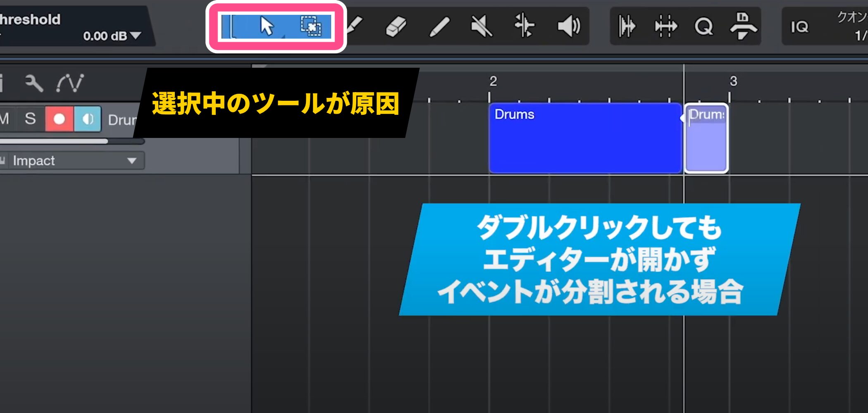Select the Eraser tool
The width and height of the screenshot is (868, 413).
click(x=396, y=27)
